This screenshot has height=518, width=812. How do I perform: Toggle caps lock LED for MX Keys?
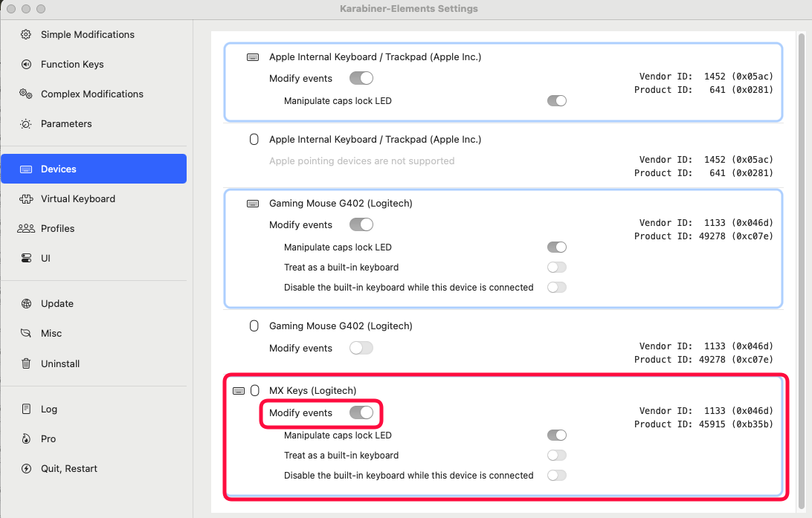(557, 436)
